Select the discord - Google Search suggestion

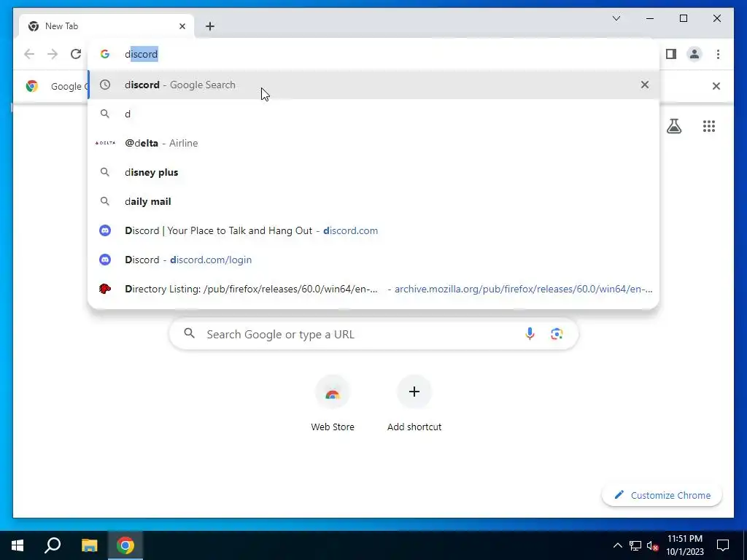tap(373, 85)
